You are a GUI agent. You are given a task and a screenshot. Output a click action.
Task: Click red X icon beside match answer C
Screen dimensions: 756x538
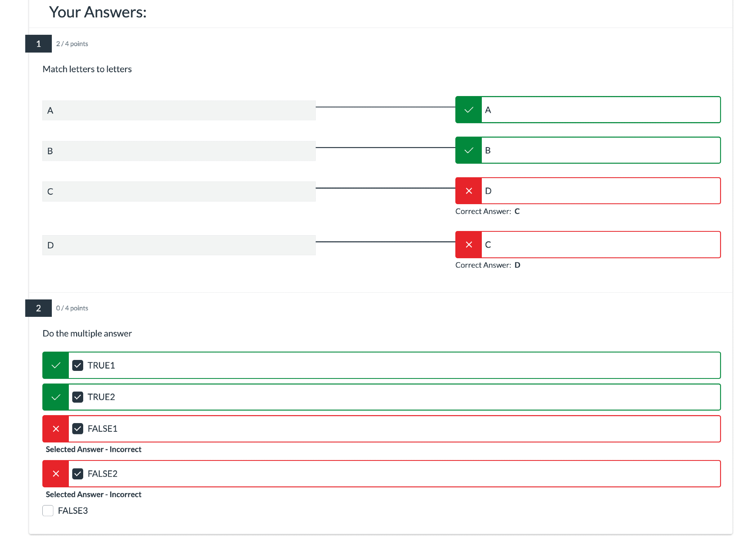(x=469, y=245)
